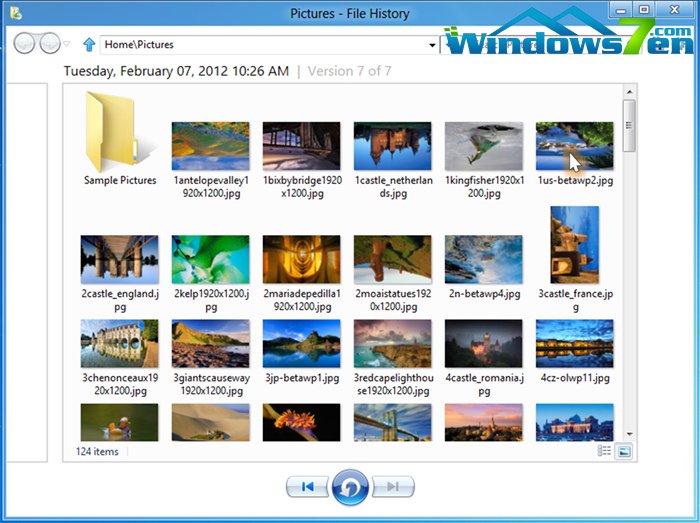Switch to large thumbnails view
This screenshot has height=523, width=700.
click(624, 452)
